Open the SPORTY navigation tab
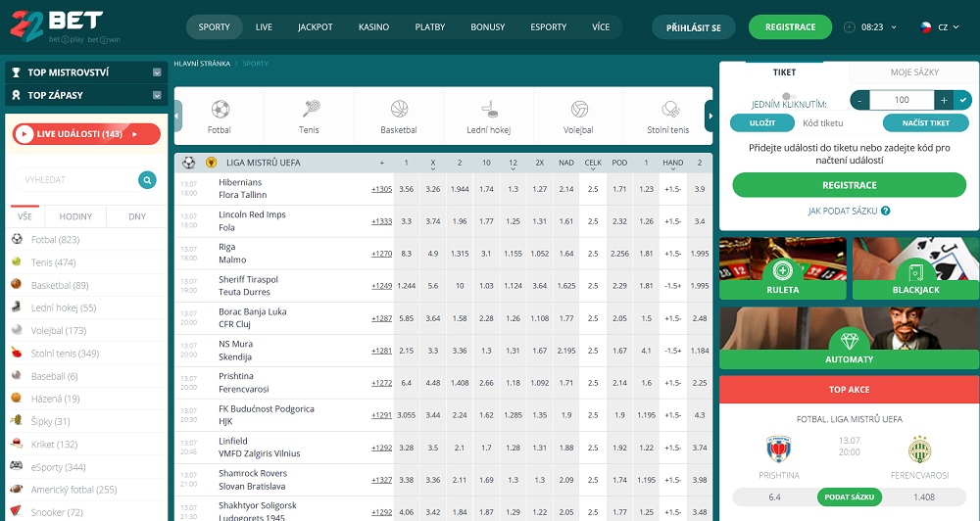The width and height of the screenshot is (980, 521). [215, 26]
